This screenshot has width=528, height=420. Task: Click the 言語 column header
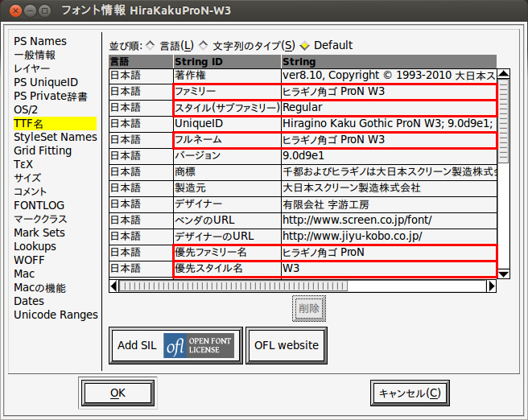[141, 62]
